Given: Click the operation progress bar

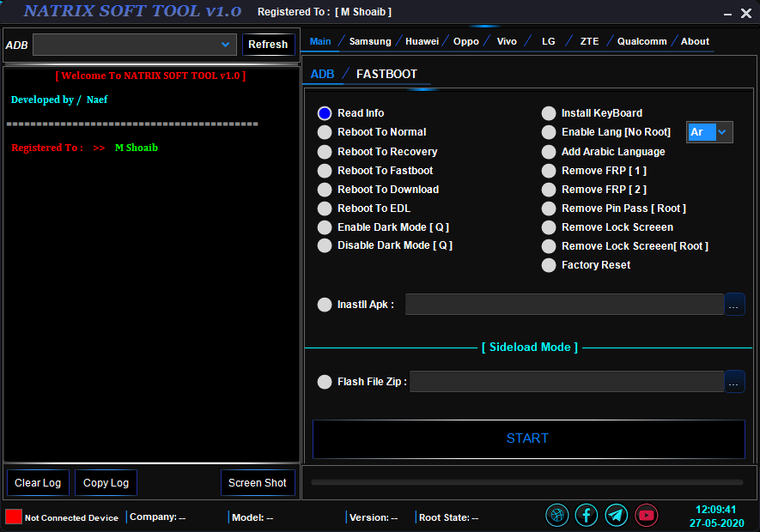Looking at the screenshot, I should point(527,482).
